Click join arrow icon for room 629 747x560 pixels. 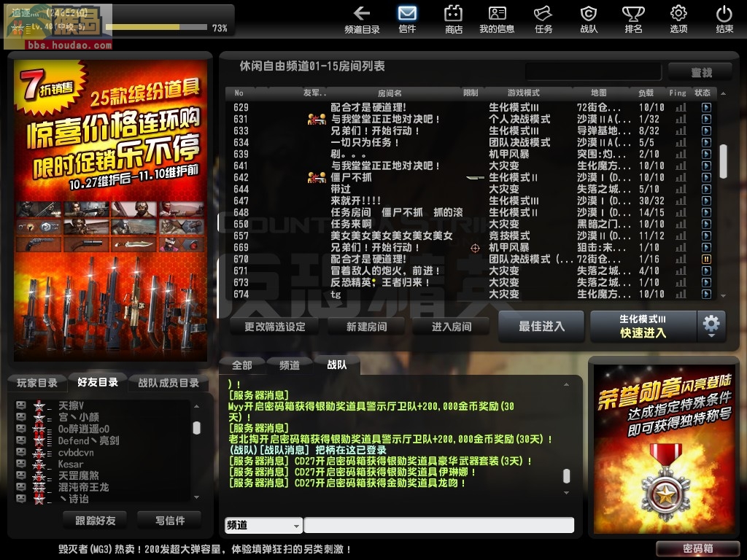pos(706,107)
